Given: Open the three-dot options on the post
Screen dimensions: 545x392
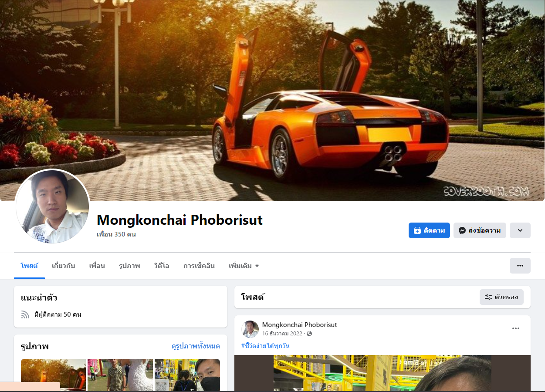Looking at the screenshot, I should [x=516, y=328].
